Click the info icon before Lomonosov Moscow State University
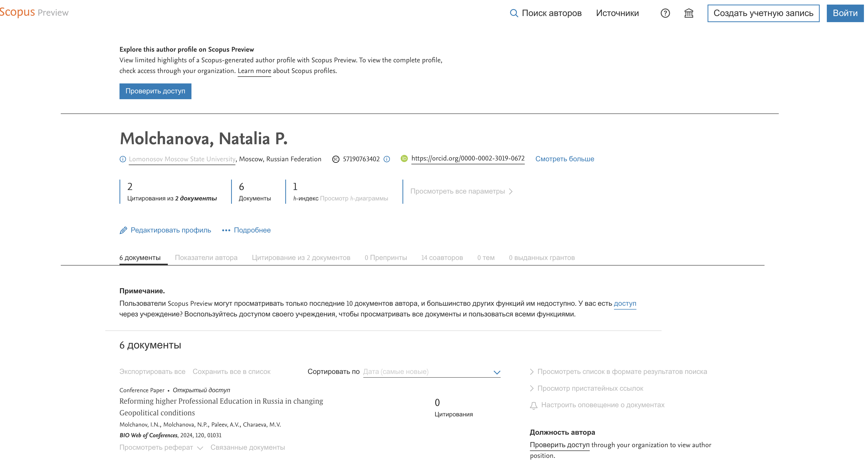Viewport: 868px width, 467px height. [x=123, y=159]
